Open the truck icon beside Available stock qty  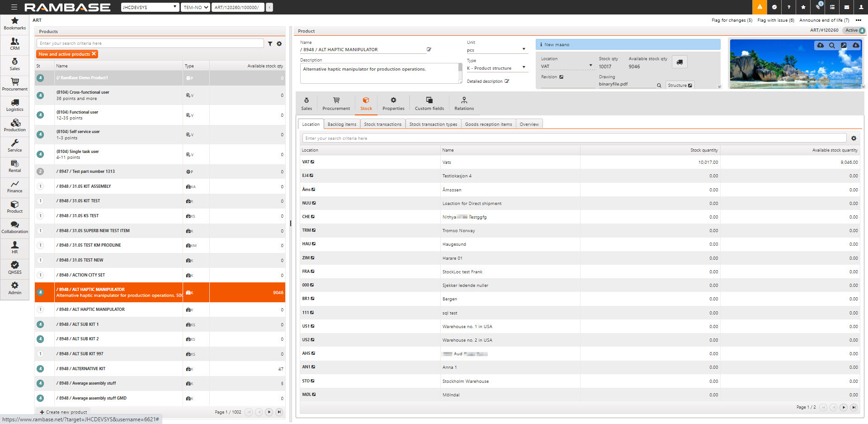click(x=679, y=62)
